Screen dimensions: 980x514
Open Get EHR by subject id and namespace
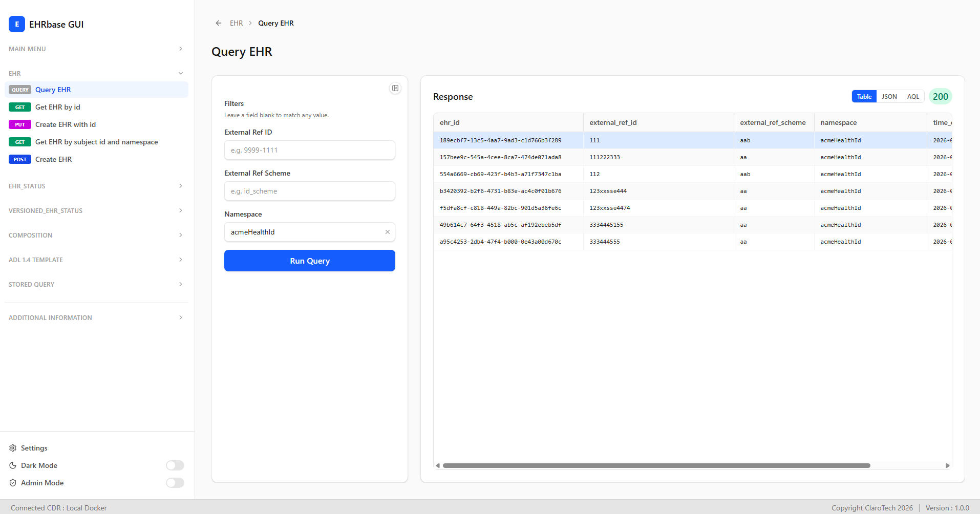pyautogui.click(x=96, y=142)
